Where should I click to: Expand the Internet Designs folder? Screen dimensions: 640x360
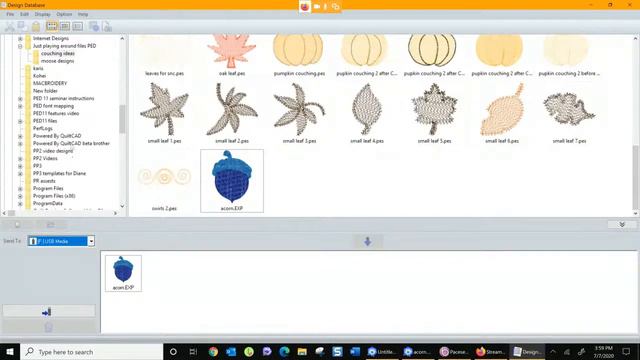pyautogui.click(x=20, y=38)
